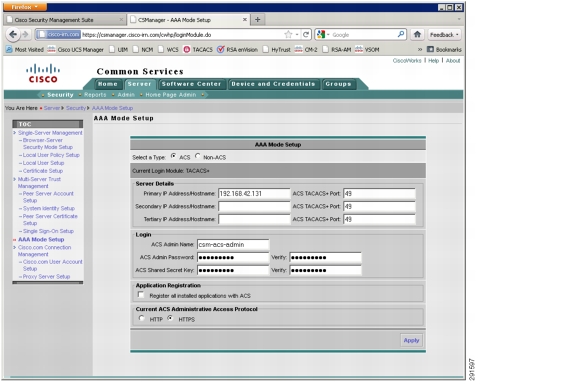The image size is (576, 385).
Task: Open the Firefox menu button
Action: [x=25, y=7]
